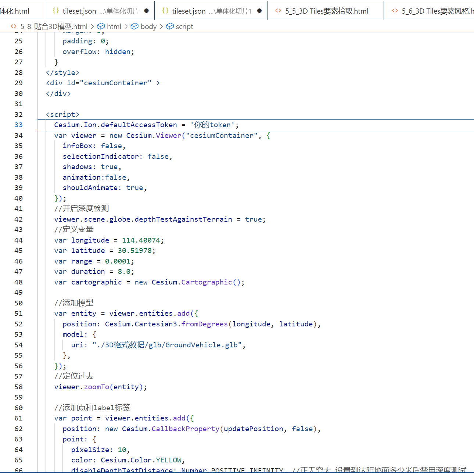This screenshot has width=474, height=476.
Task: Click 'duration' on line 47
Action: pyautogui.click(x=88, y=272)
